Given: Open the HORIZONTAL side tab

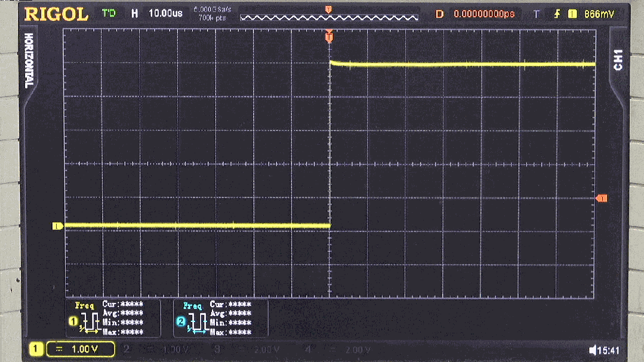Looking at the screenshot, I should tap(29, 61).
